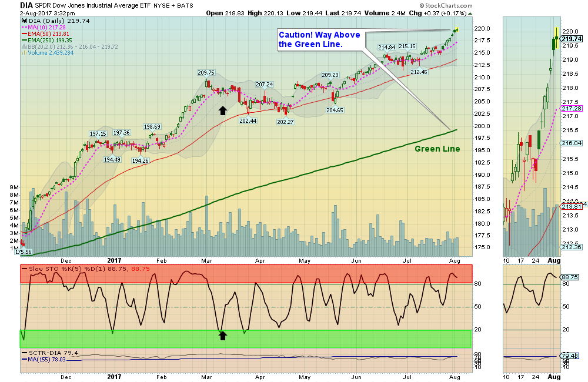Click the Volume 2.4M header value
Screen dimensions: 588x382
click(x=385, y=13)
